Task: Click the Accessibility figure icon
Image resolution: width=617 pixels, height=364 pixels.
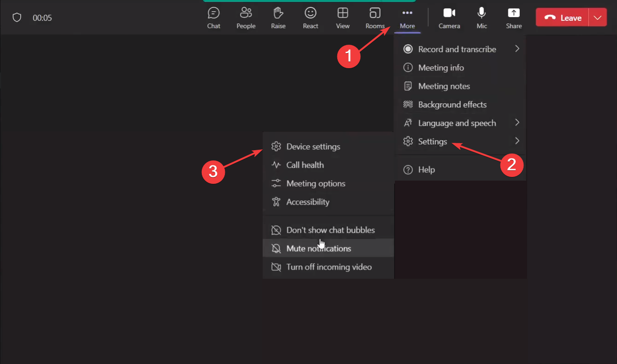Action: tap(276, 202)
